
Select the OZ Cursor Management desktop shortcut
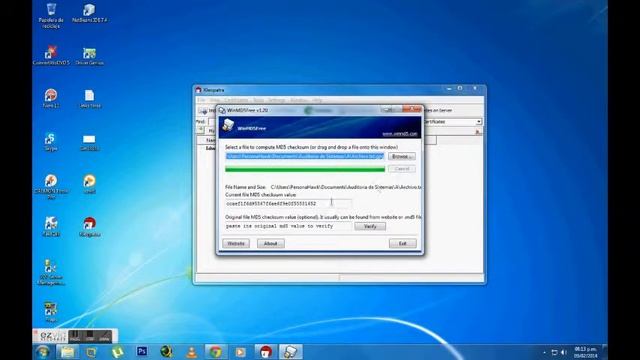click(51, 272)
